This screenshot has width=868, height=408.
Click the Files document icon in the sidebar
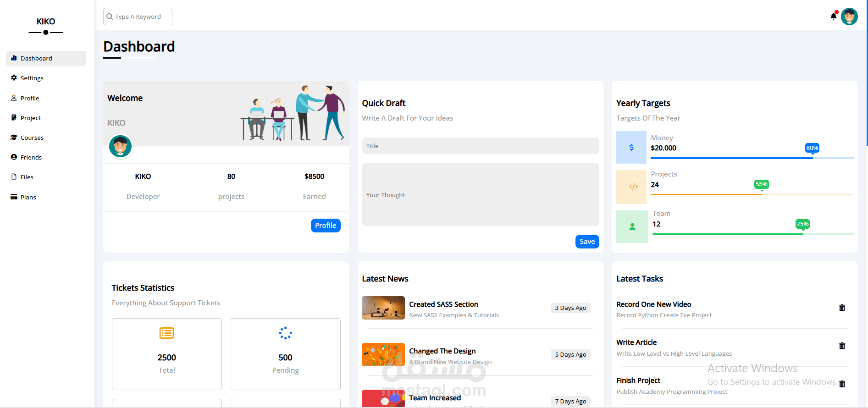click(14, 176)
